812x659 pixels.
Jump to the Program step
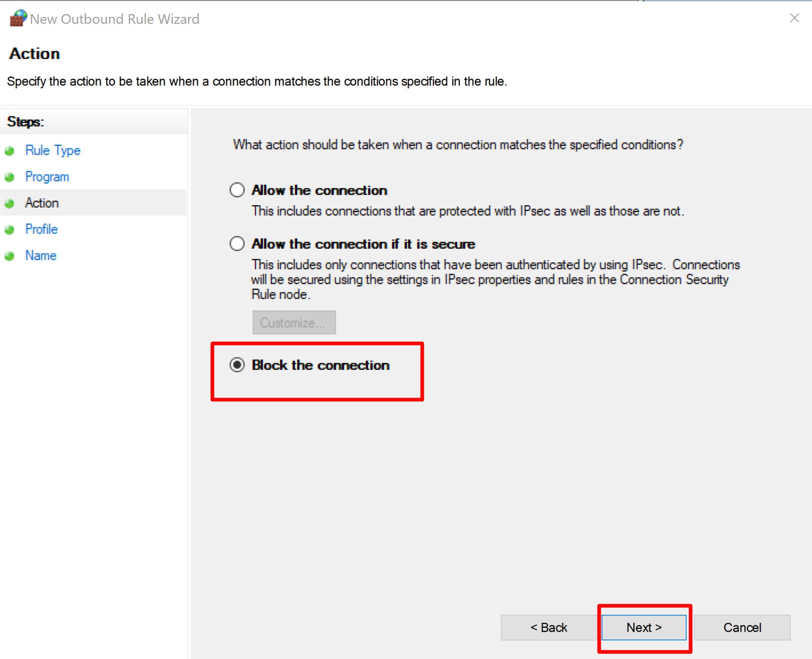click(x=47, y=177)
